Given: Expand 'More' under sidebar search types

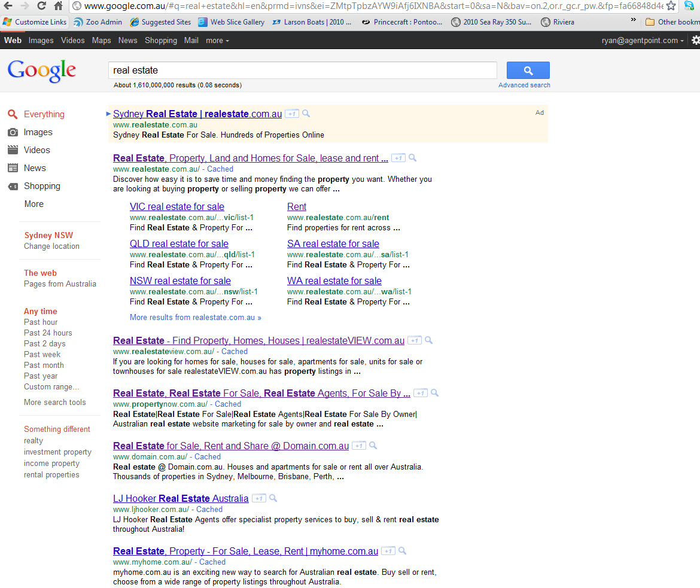Looking at the screenshot, I should tap(34, 204).
